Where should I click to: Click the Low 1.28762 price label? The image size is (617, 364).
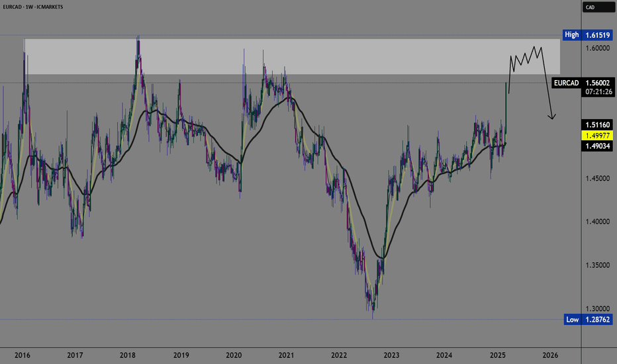click(x=589, y=320)
